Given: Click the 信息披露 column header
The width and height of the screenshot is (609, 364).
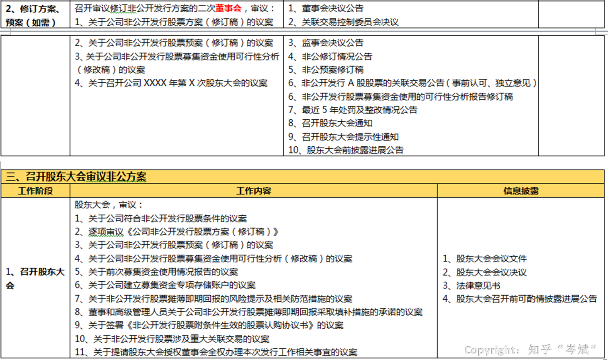Looking at the screenshot, I should [x=521, y=190].
